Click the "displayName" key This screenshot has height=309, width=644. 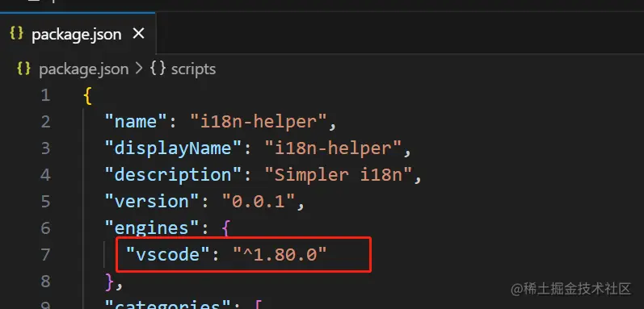pyautogui.click(x=174, y=148)
